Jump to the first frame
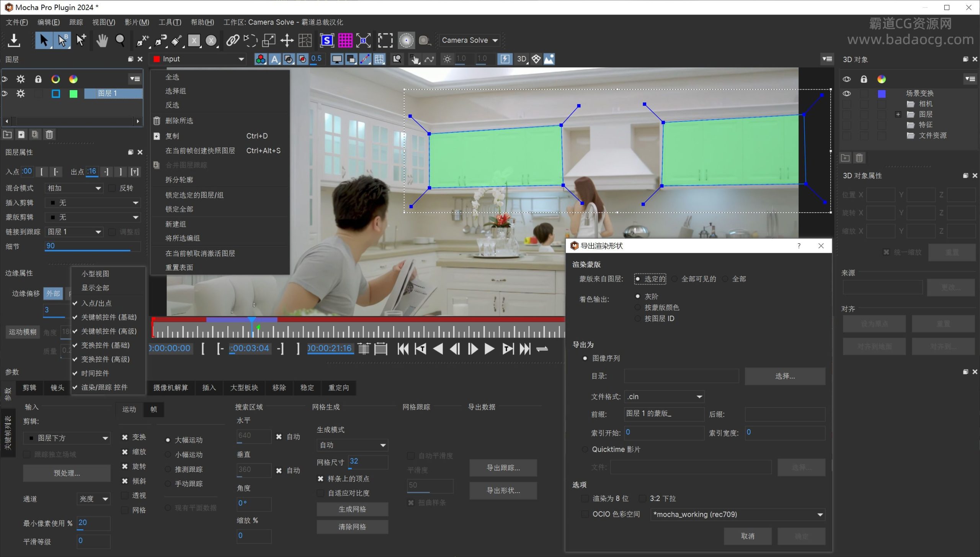 coord(403,349)
